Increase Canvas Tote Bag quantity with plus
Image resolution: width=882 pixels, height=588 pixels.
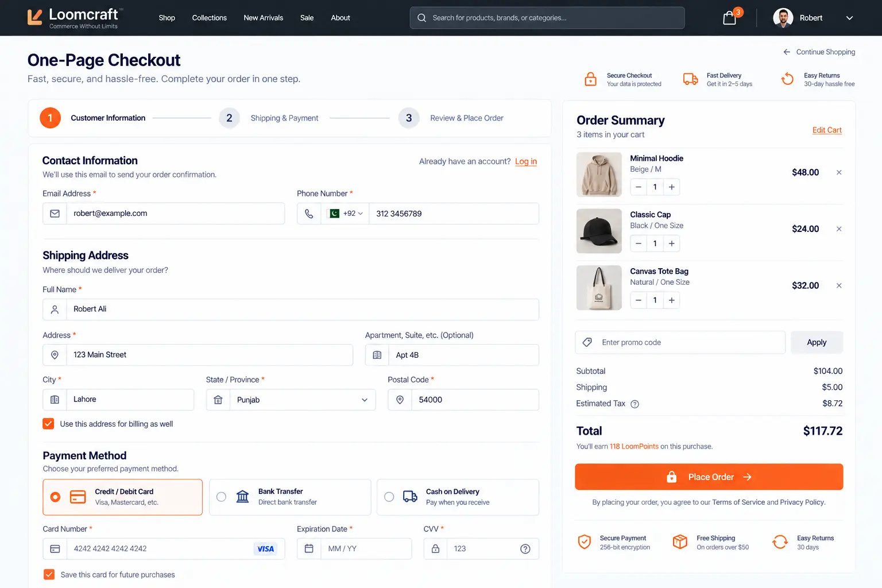pos(672,300)
